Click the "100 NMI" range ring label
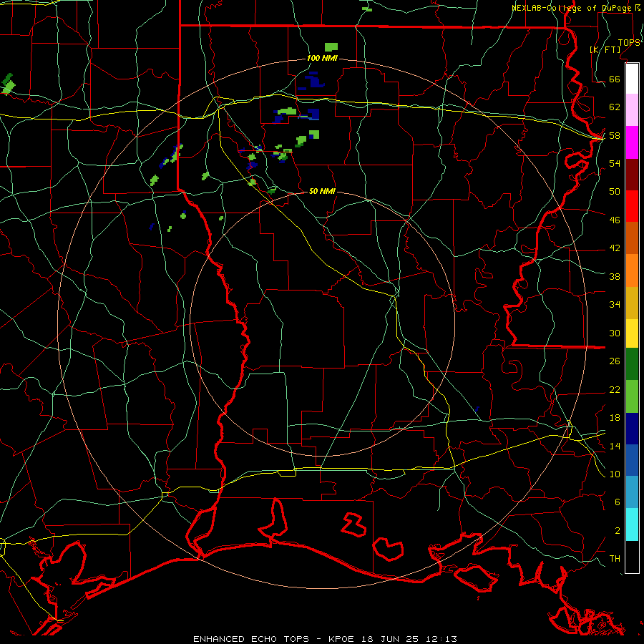The width and height of the screenshot is (644, 644). (x=322, y=58)
